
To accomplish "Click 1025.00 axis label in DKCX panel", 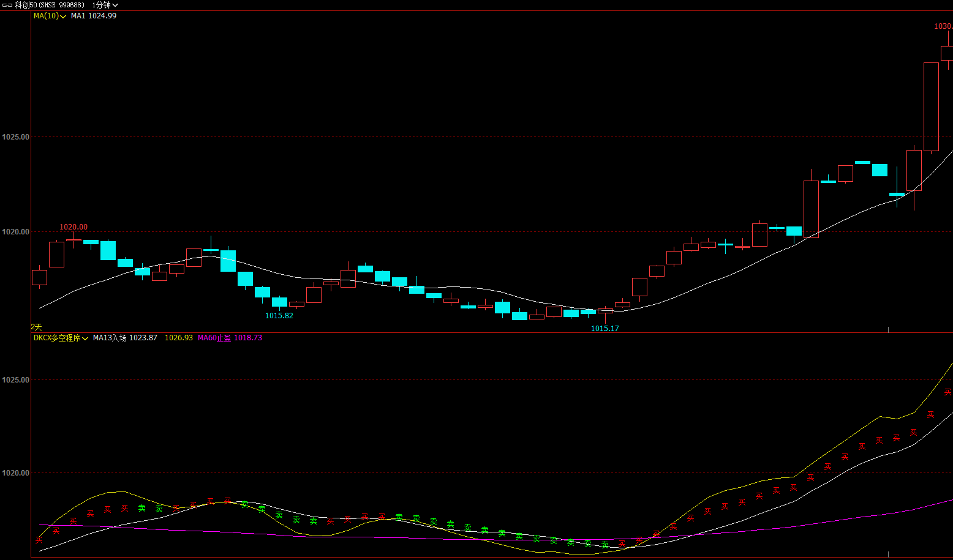I will click(15, 380).
